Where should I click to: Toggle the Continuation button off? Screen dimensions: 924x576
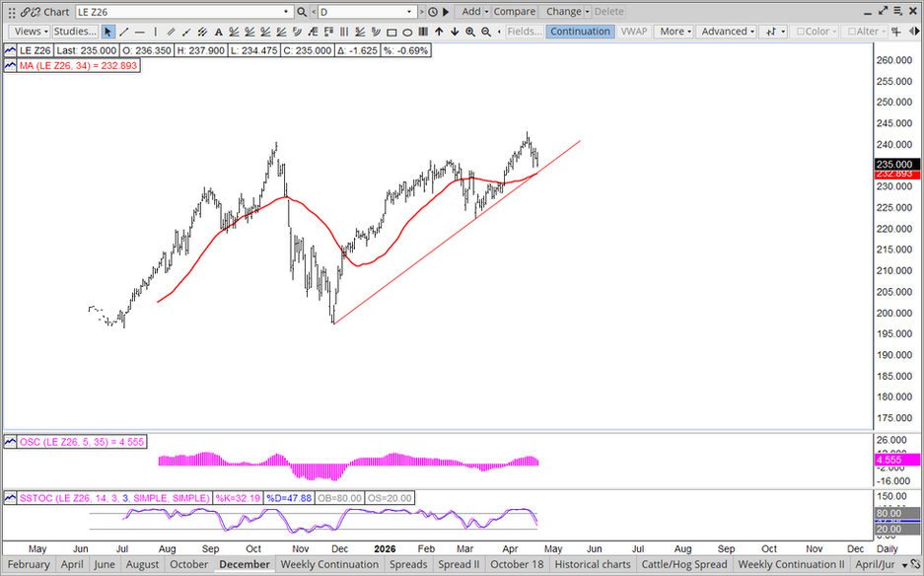coord(581,32)
